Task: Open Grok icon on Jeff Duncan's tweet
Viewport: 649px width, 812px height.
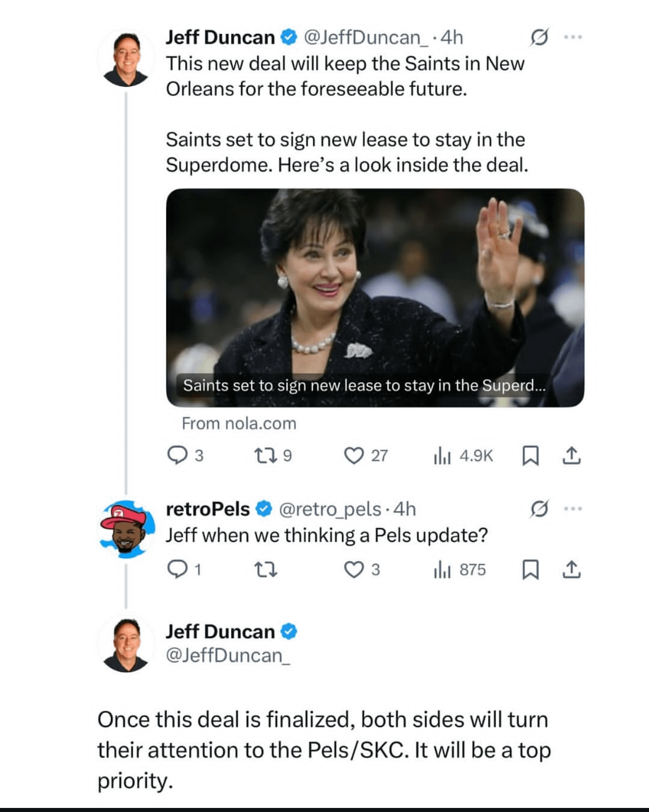Action: [539, 37]
